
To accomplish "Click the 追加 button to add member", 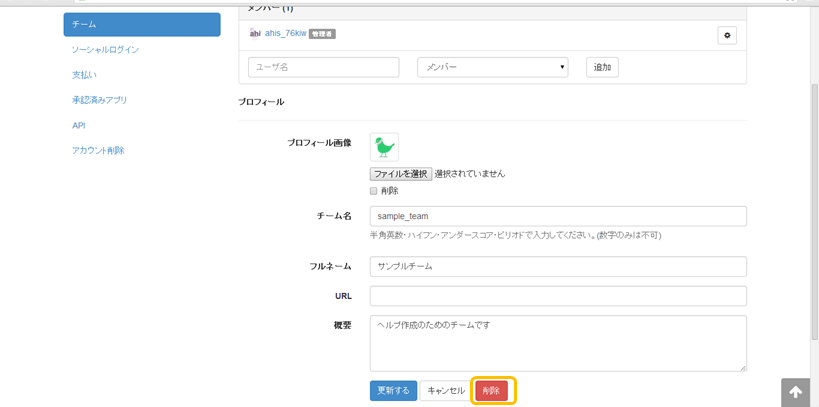I will coord(602,67).
